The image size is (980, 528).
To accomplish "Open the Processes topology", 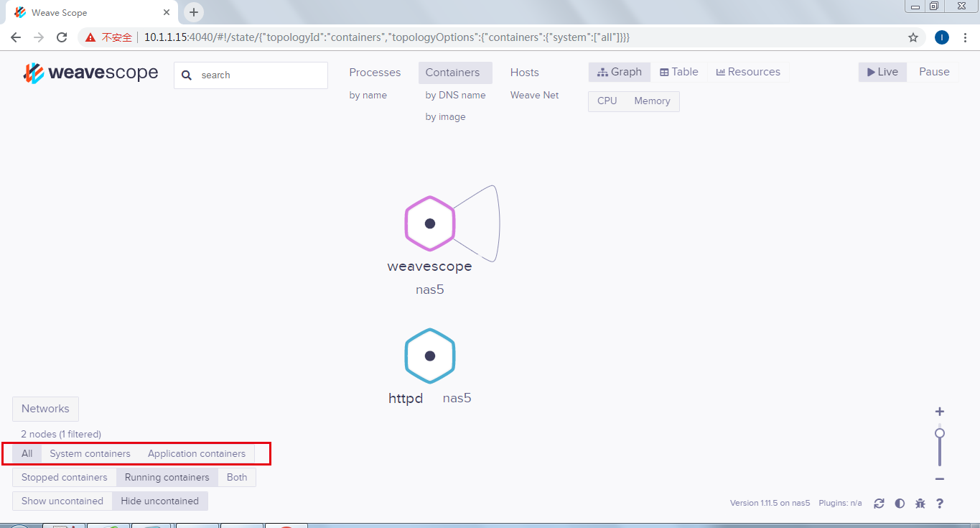I will [375, 73].
